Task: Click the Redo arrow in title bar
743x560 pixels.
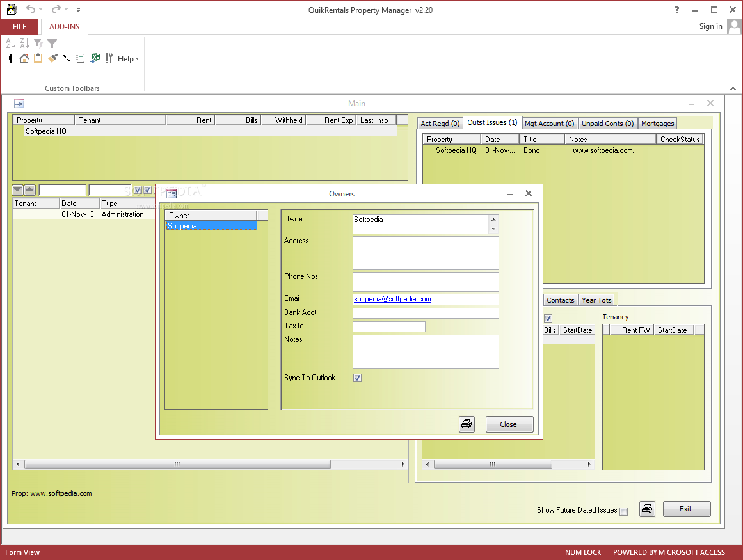Action: (56, 10)
